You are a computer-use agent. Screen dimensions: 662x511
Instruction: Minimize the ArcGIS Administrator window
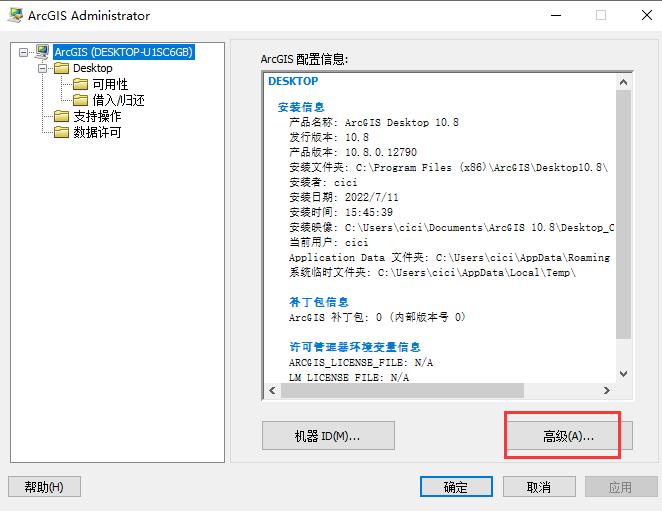[556, 16]
